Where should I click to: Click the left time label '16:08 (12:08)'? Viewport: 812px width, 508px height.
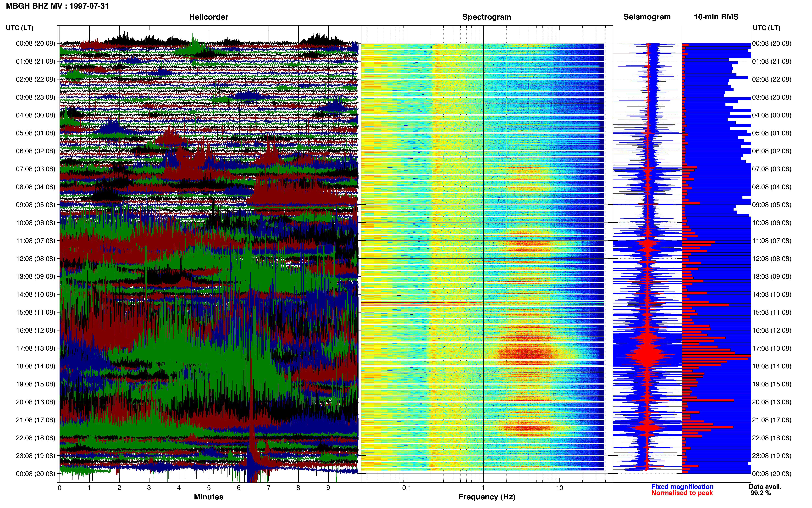tap(36, 330)
